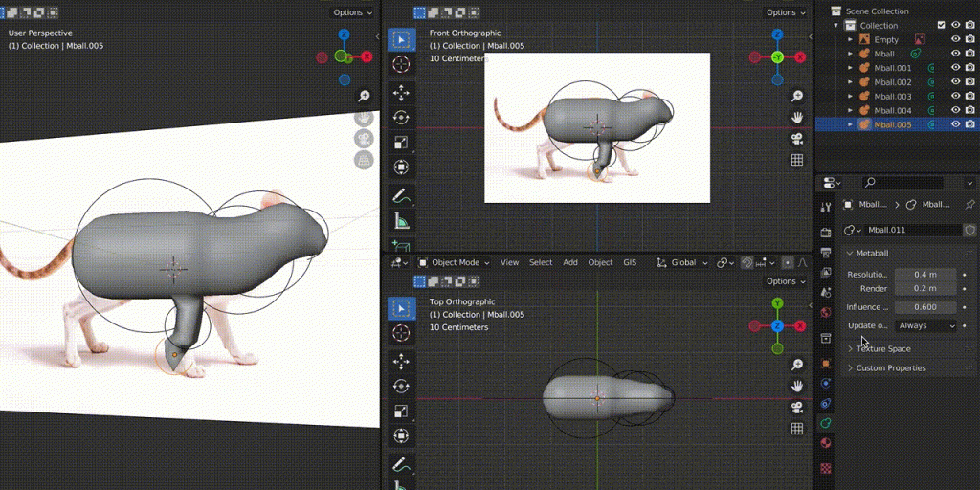Switch perspective/orthographic grid icon in Front viewport
980x490 pixels.
tap(797, 160)
